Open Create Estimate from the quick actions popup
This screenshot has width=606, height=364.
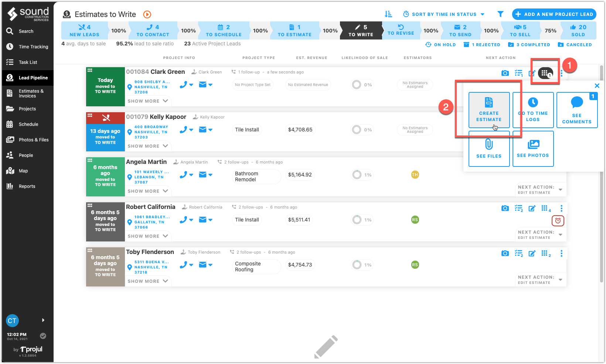coord(489,110)
